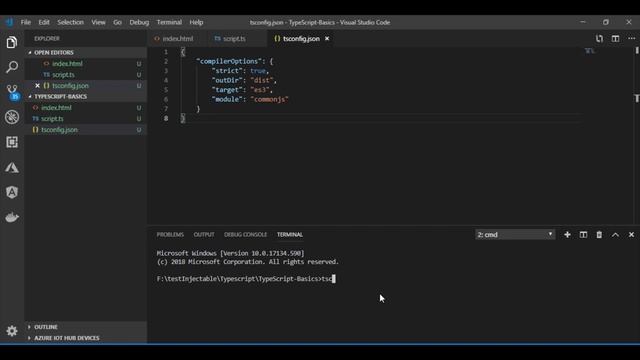This screenshot has width=640, height=360.
Task: Open the Search view in activity bar
Action: point(12,67)
